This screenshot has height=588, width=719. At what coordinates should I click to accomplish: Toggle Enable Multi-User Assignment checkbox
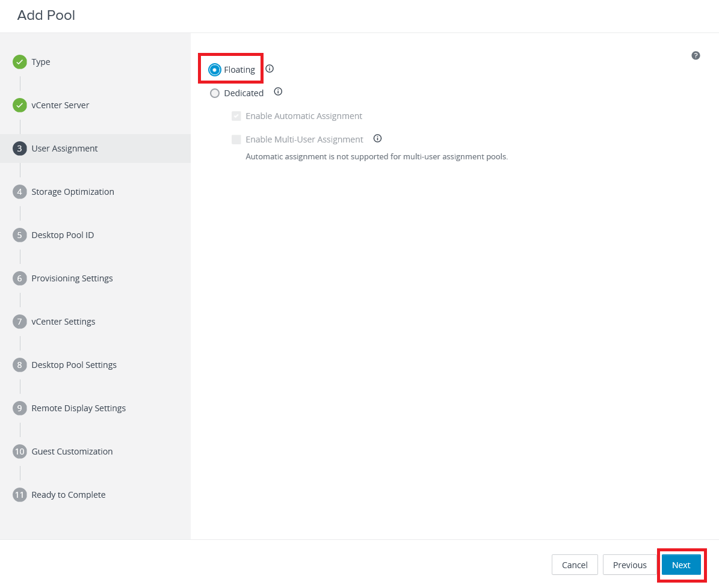(236, 139)
